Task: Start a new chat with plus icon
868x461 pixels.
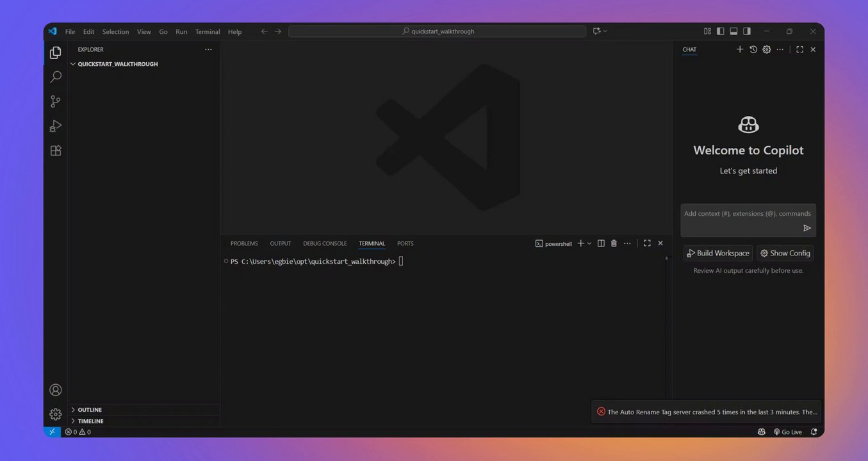Action: pos(740,49)
